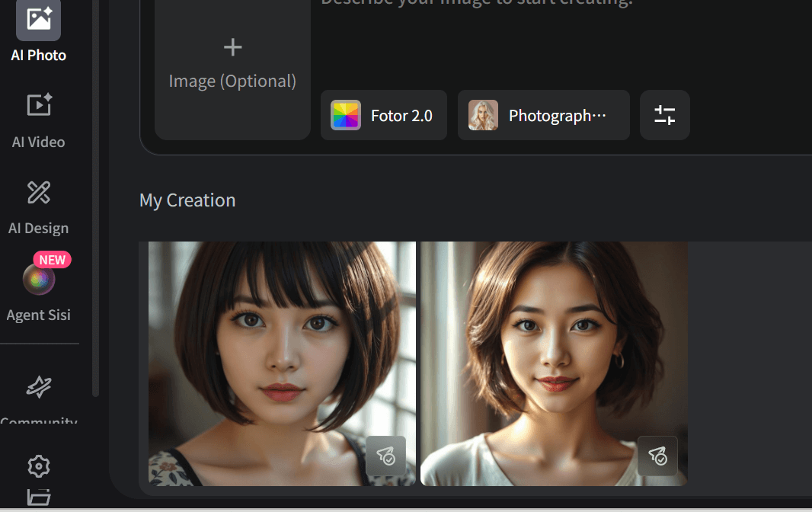Image resolution: width=812 pixels, height=512 pixels.
Task: Open the Fotor 2.0 model selector
Action: pyautogui.click(x=383, y=115)
